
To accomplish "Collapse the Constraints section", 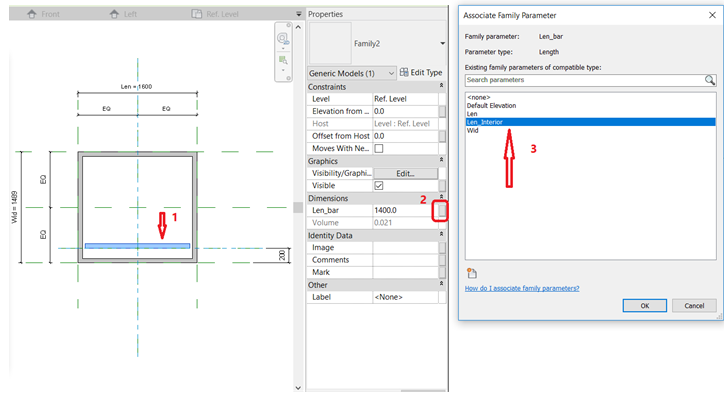I will click(441, 86).
